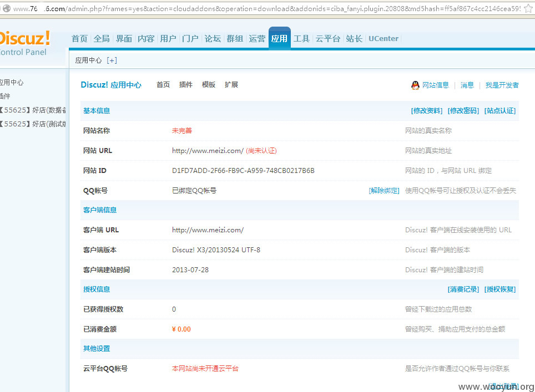This screenshot has width=535, height=392.
Task: Select the active 应用 tab
Action: (280, 38)
